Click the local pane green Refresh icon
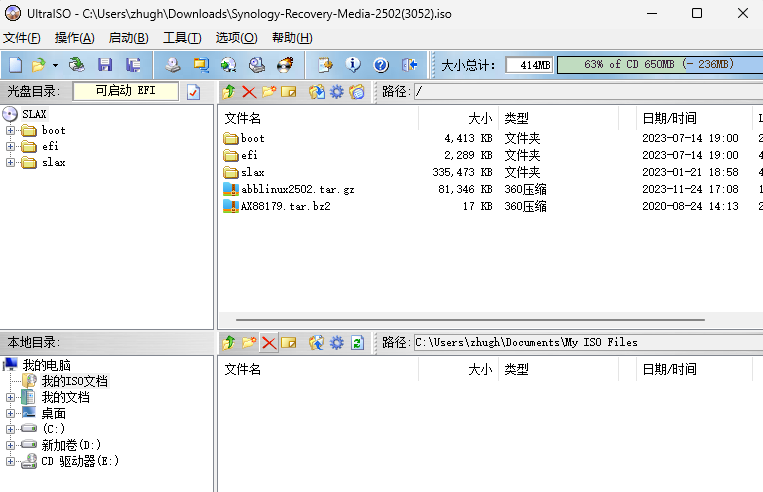The width and height of the screenshot is (763, 492). pyautogui.click(x=357, y=343)
